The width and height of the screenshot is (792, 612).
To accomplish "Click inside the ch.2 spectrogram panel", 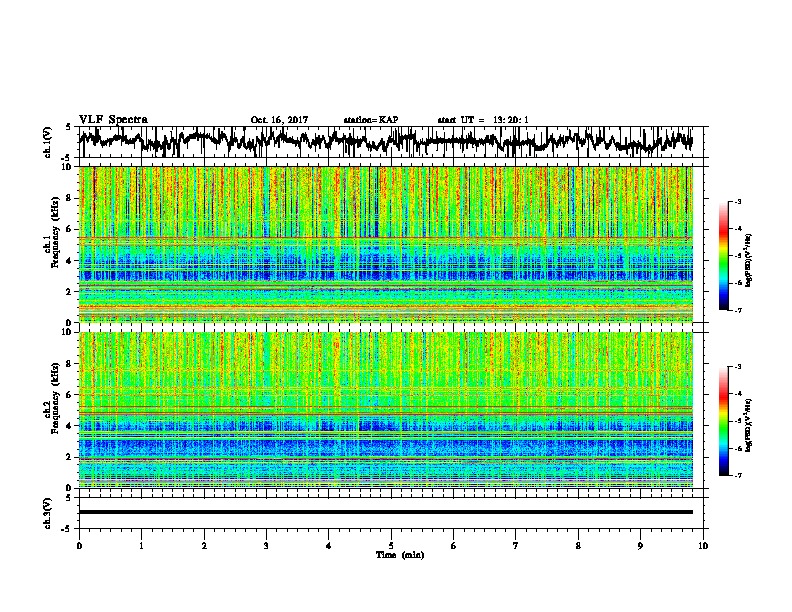I will point(386,410).
